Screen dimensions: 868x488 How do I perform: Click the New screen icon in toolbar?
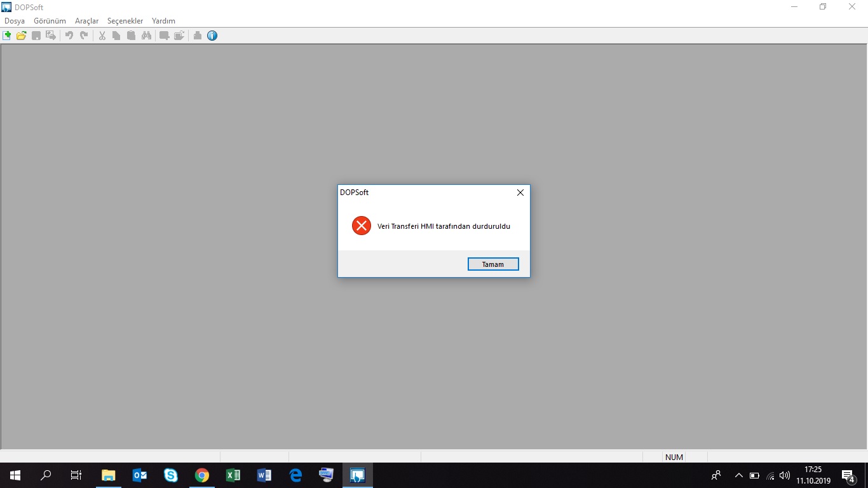click(164, 36)
